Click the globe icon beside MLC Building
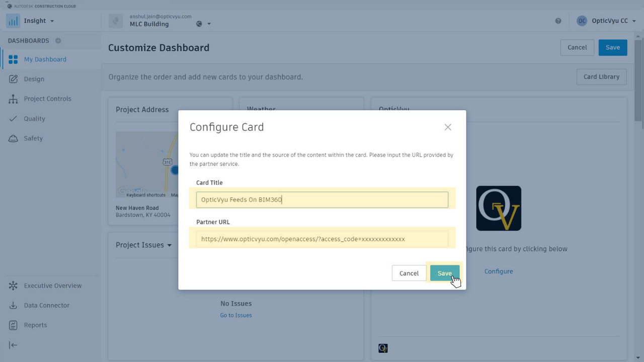Screen dimensions: 644x362 click(x=199, y=24)
